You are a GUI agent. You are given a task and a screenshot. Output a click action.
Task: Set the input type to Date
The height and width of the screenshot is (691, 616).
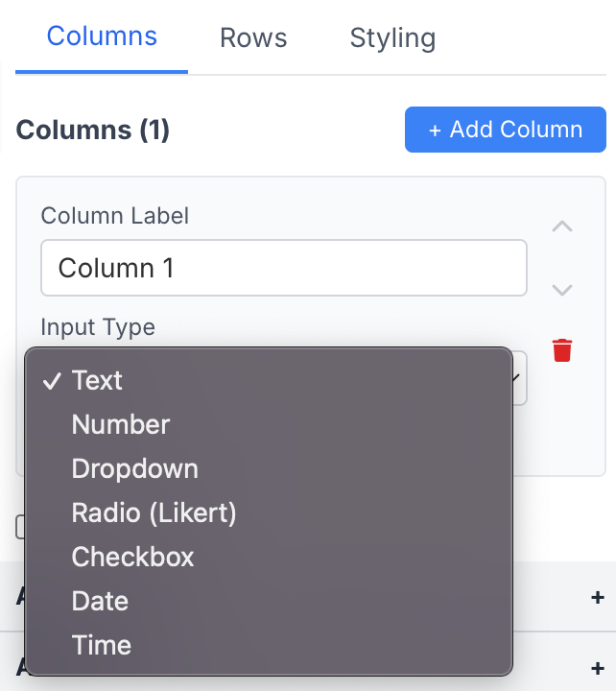tap(100, 602)
